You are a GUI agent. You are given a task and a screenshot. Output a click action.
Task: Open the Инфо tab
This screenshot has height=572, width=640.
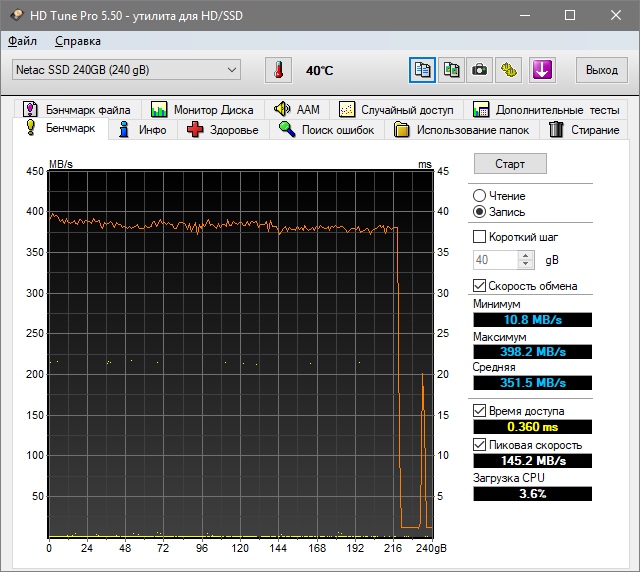click(x=142, y=130)
